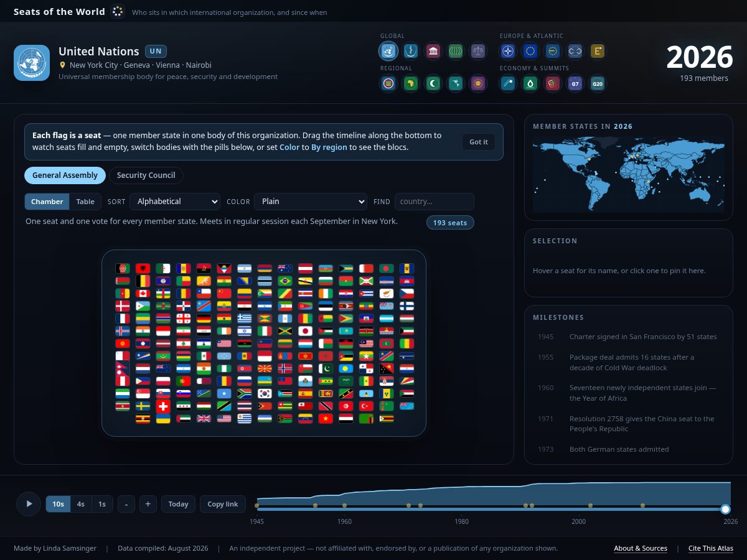747x560 pixels.
Task: Click the large United Nations logo tile
Action: click(x=32, y=63)
